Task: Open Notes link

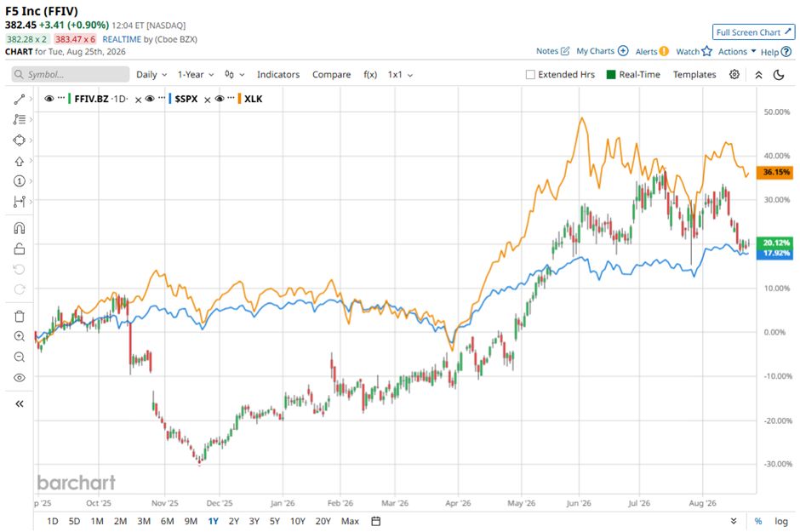Action: point(552,51)
